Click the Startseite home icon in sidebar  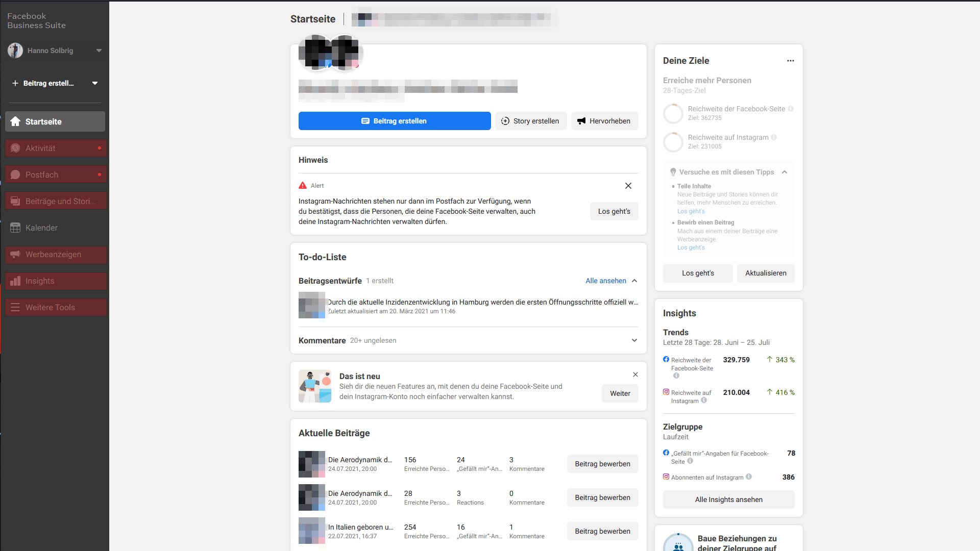pyautogui.click(x=15, y=121)
